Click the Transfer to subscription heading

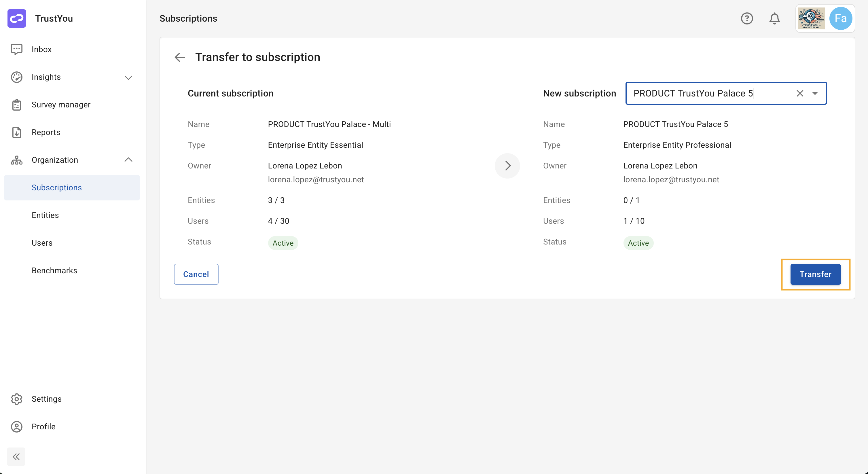point(258,57)
